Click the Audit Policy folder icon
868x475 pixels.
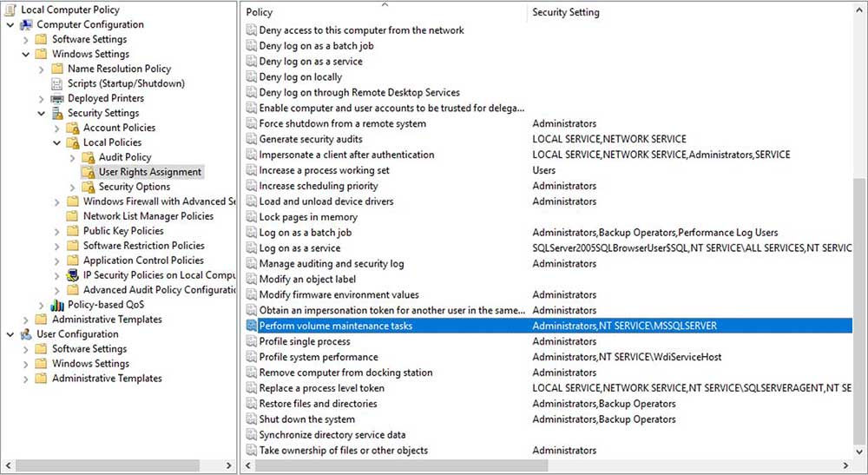(x=88, y=157)
